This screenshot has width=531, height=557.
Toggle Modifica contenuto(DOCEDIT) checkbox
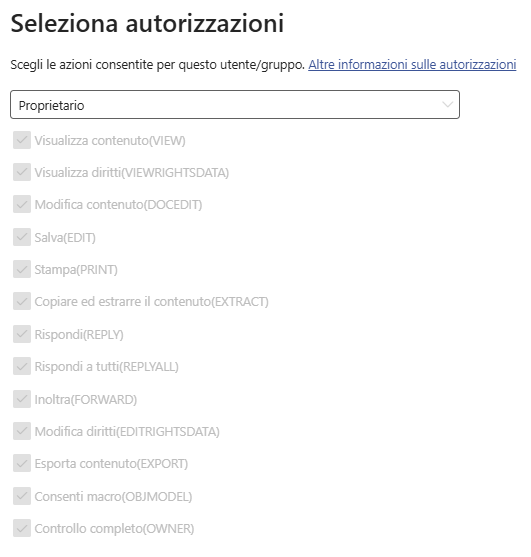[x=22, y=204]
